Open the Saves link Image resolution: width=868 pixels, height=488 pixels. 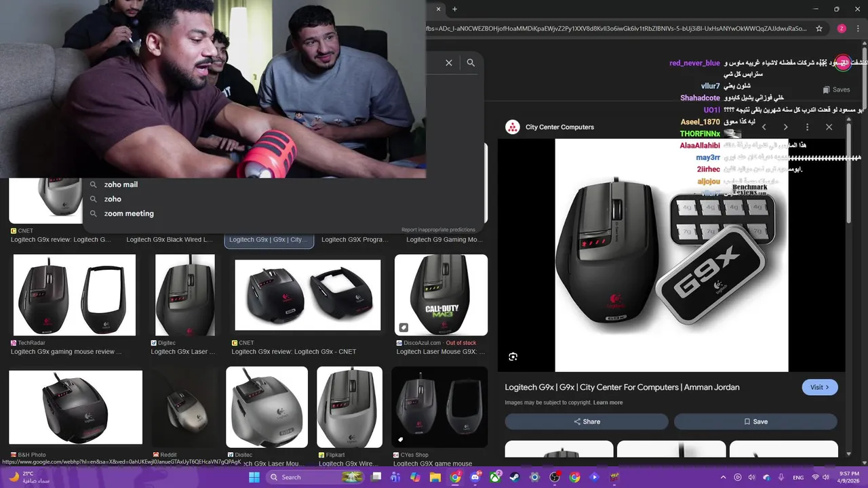(x=836, y=89)
